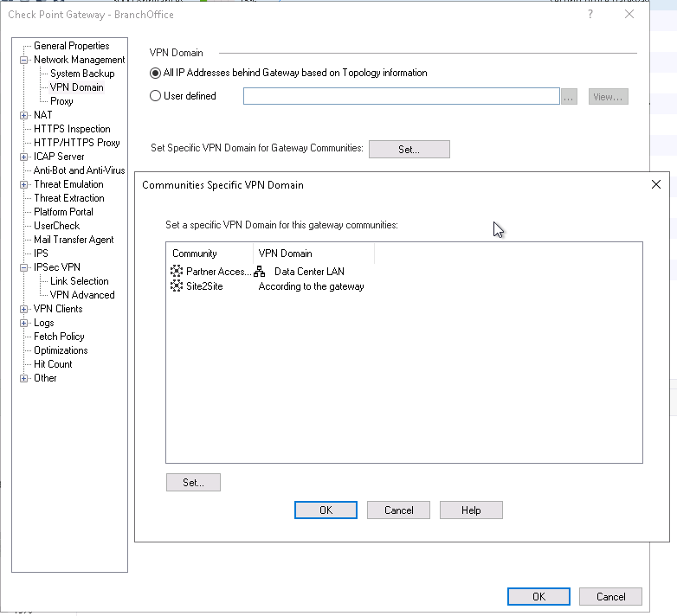Expand the ICAP Server tree node

[23, 157]
